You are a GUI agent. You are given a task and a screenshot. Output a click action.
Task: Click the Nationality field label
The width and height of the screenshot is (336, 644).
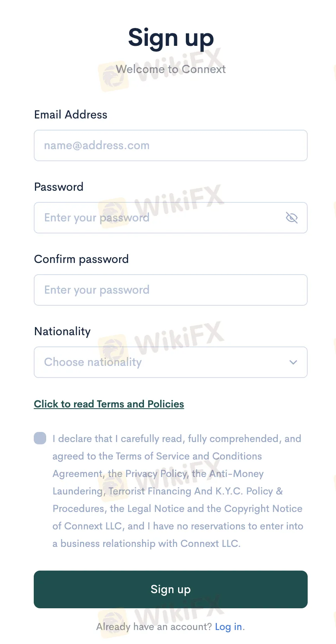point(62,331)
